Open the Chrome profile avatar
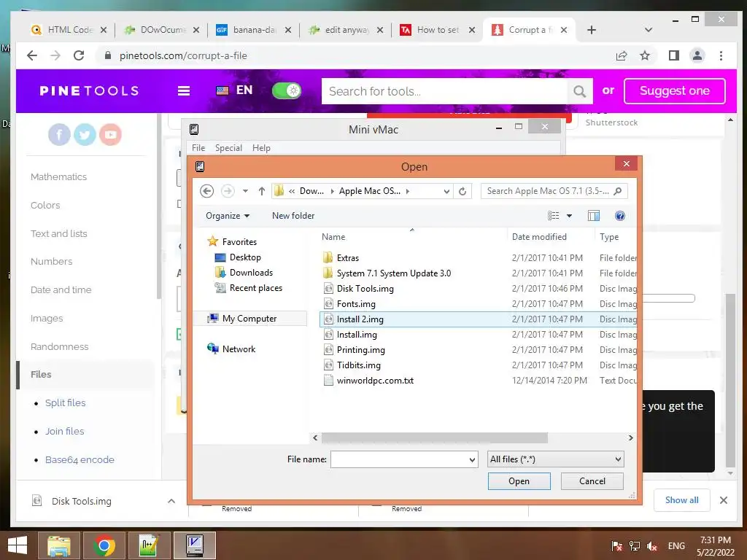This screenshot has width=747, height=560. tap(697, 55)
